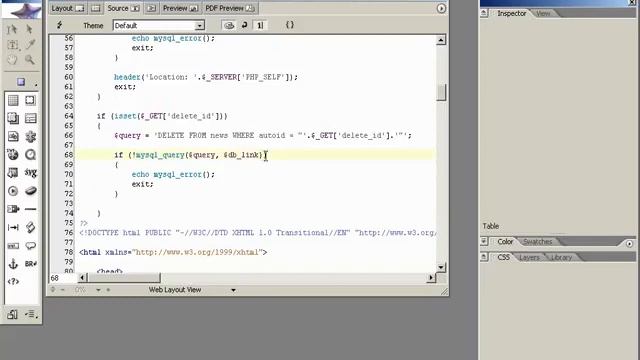Select the Zoom magnifier tool
The width and height of the screenshot is (640, 360).
pos(29,60)
